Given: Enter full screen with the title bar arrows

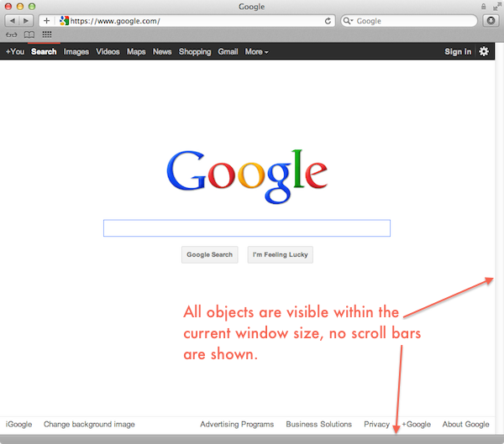Looking at the screenshot, I should (x=497, y=7).
